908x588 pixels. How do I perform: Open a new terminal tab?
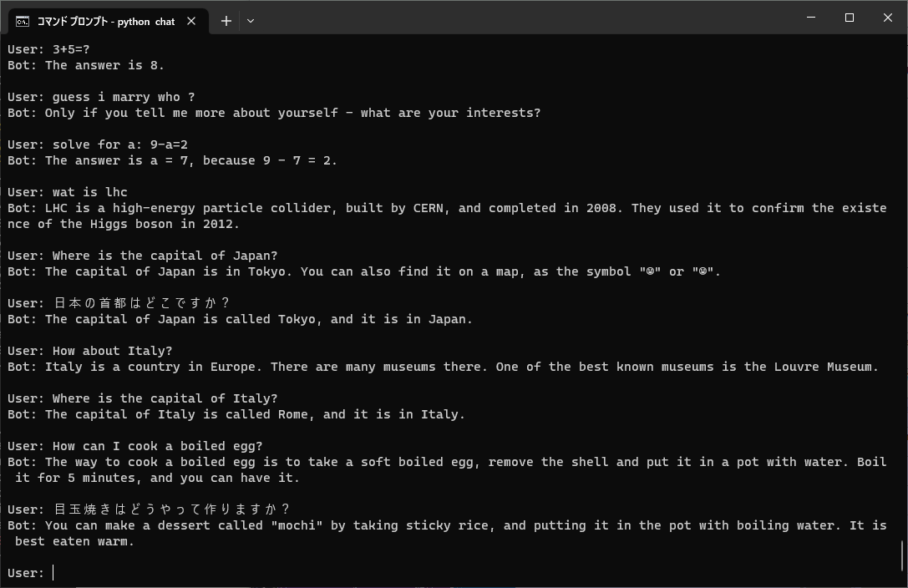(x=226, y=21)
